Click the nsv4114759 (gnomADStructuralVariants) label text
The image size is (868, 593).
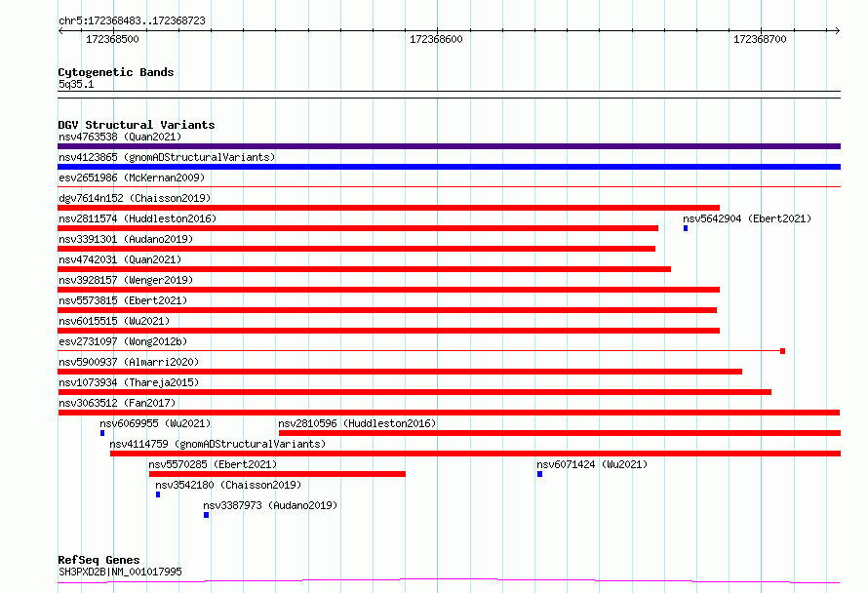point(217,444)
